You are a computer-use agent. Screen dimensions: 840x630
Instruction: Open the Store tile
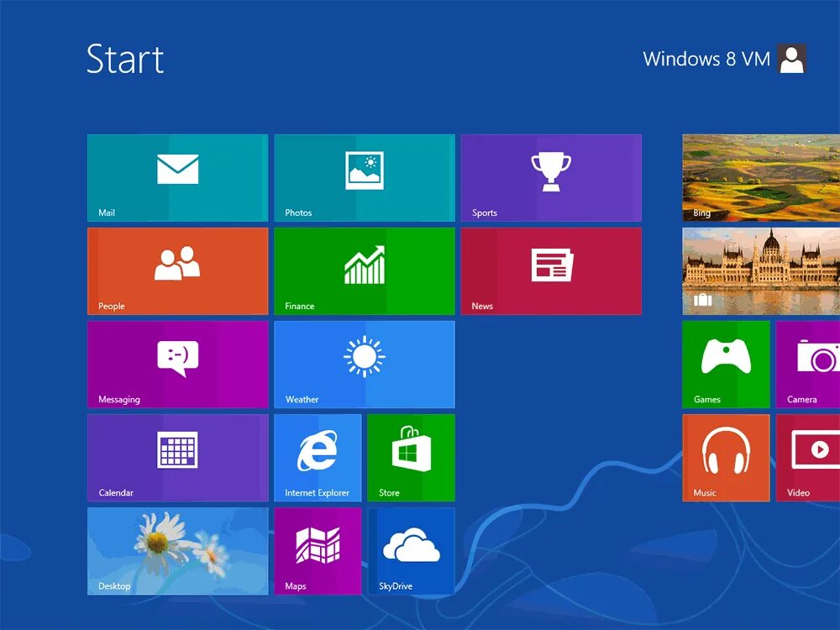[x=412, y=458]
